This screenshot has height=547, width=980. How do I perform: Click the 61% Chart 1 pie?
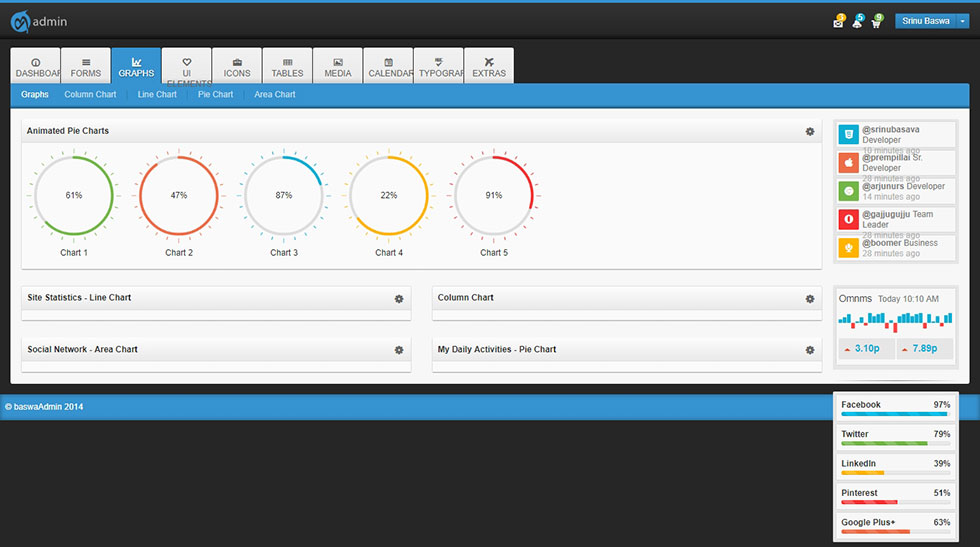[x=74, y=196]
